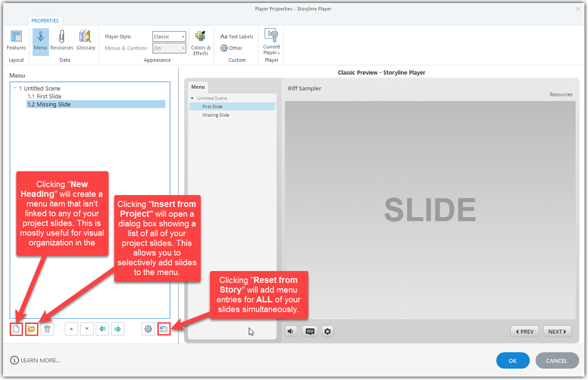Open the LEARN MORE link
This screenshot has width=588, height=380.
click(x=35, y=361)
